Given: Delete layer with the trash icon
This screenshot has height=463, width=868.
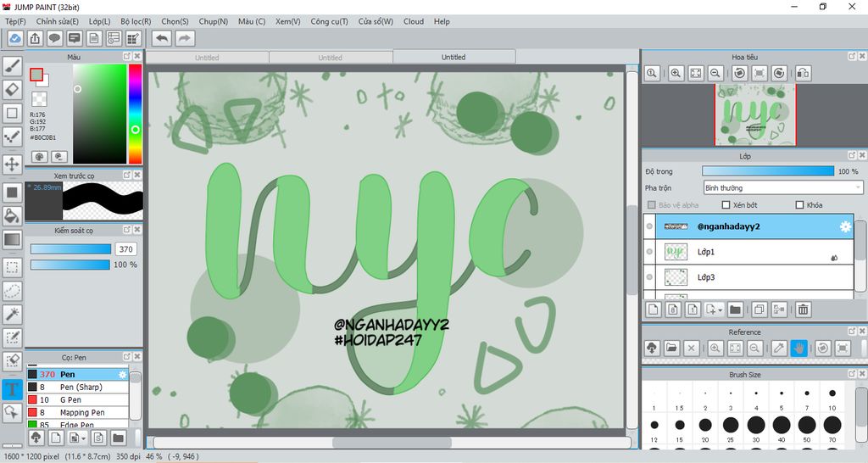Looking at the screenshot, I should pyautogui.click(x=803, y=310).
